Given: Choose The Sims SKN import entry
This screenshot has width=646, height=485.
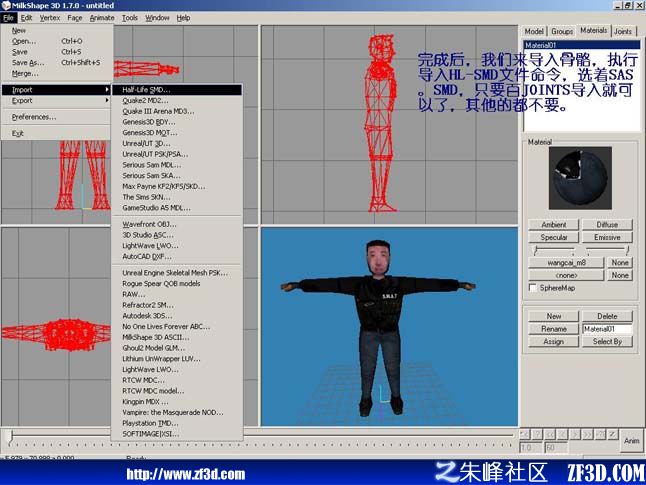Looking at the screenshot, I should click(x=177, y=197).
